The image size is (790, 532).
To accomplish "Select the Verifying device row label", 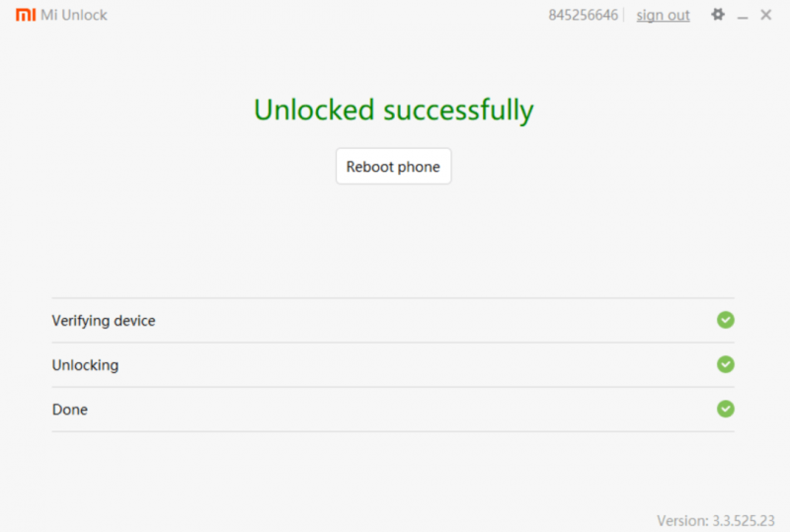I will [x=104, y=321].
